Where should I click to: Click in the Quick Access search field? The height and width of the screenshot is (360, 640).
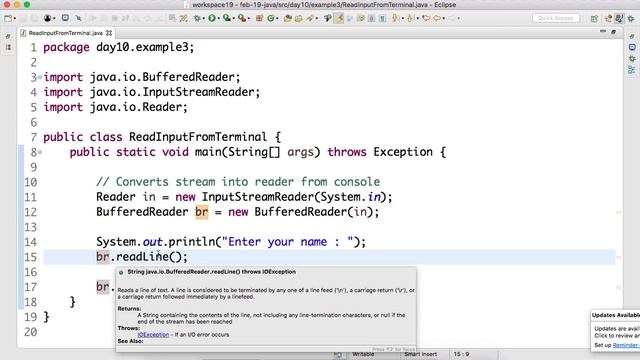[556, 18]
